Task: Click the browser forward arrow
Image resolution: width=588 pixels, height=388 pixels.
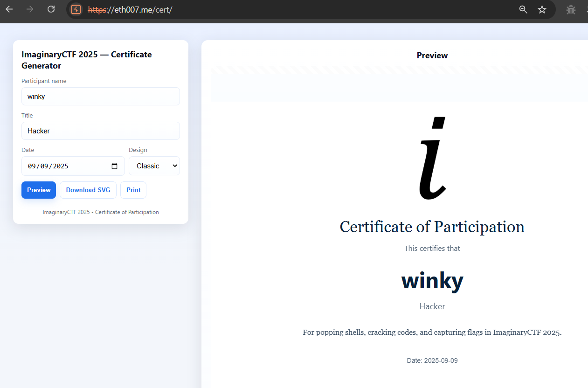Action: (30, 9)
